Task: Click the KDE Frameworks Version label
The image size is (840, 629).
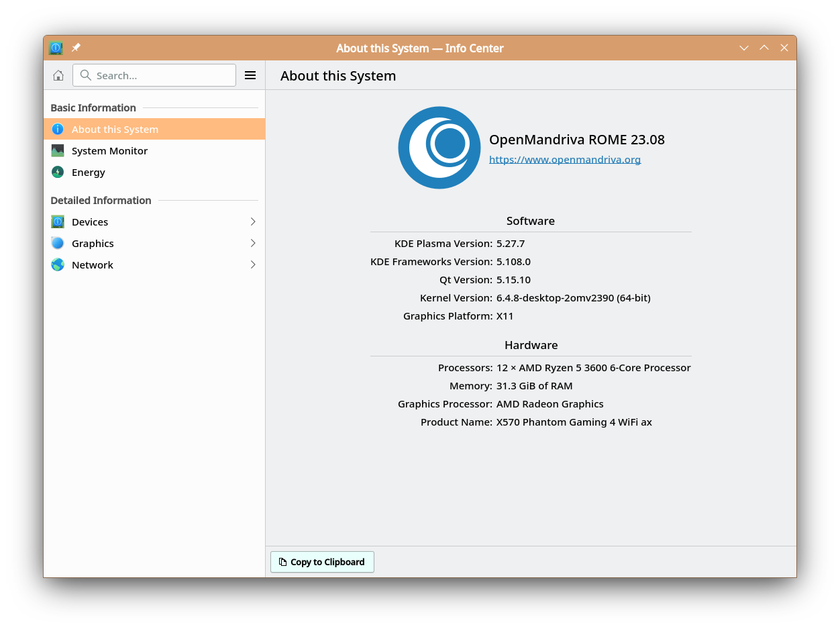Action: click(431, 261)
